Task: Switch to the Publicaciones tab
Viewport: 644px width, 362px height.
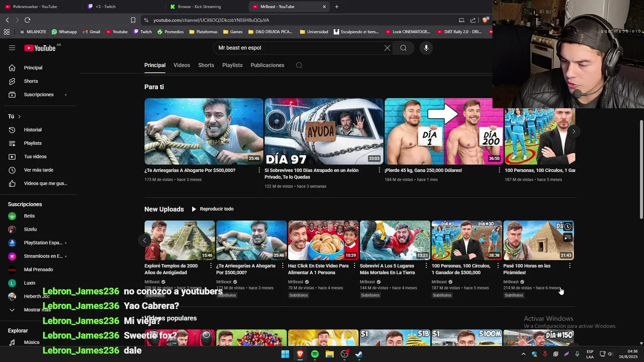Action: point(268,65)
